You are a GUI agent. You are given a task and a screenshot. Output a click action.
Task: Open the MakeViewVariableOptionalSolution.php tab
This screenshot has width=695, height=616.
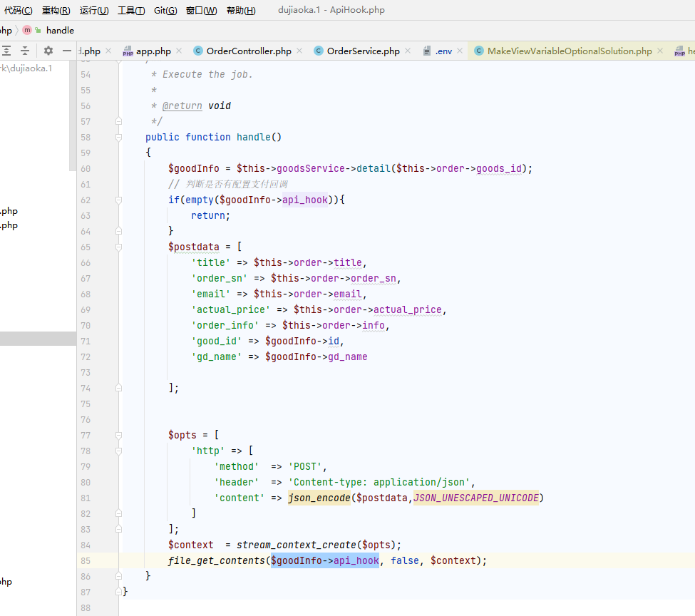pos(570,51)
